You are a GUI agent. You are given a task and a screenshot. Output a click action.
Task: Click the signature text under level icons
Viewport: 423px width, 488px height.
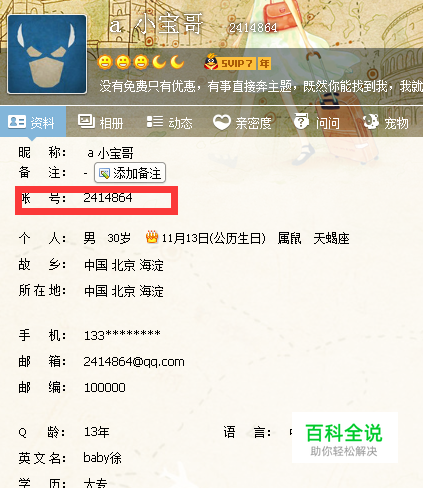261,87
